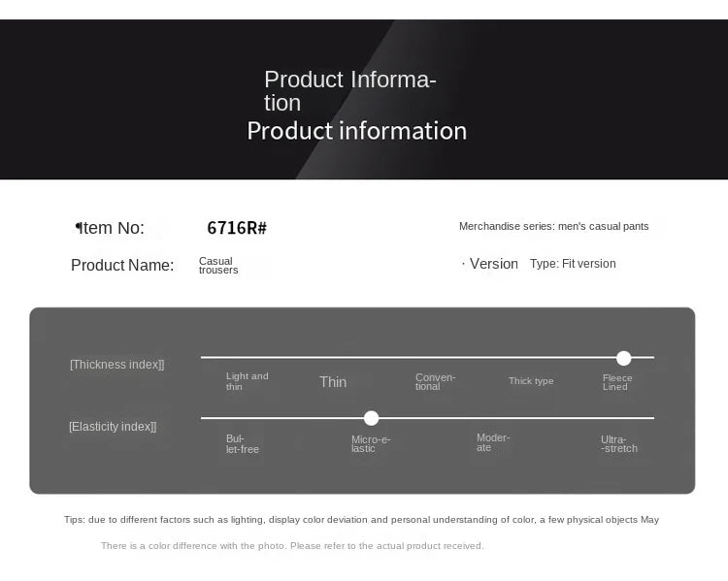
Task: Click the "Product Name:" label
Action: [x=122, y=265]
